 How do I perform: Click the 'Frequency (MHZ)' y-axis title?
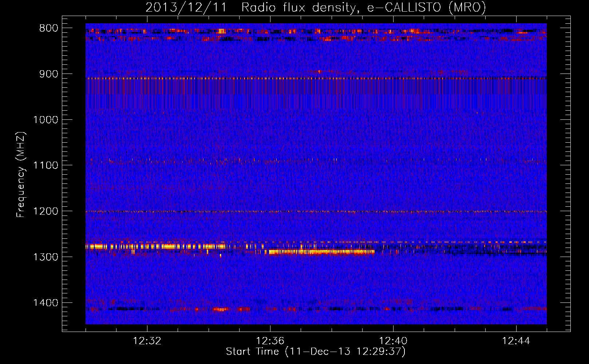[21, 175]
